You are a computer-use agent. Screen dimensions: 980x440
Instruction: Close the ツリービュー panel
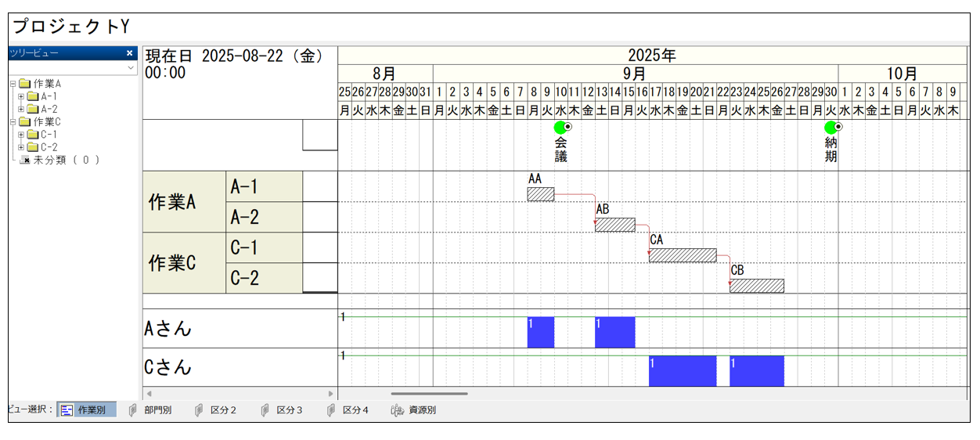(130, 53)
